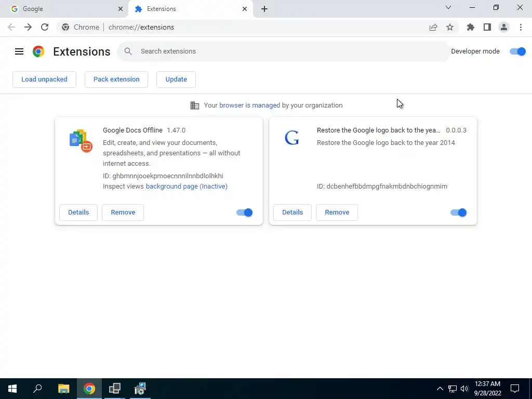This screenshot has height=399, width=532.
Task: Open Details for Google Docs Offline
Action: 78,212
